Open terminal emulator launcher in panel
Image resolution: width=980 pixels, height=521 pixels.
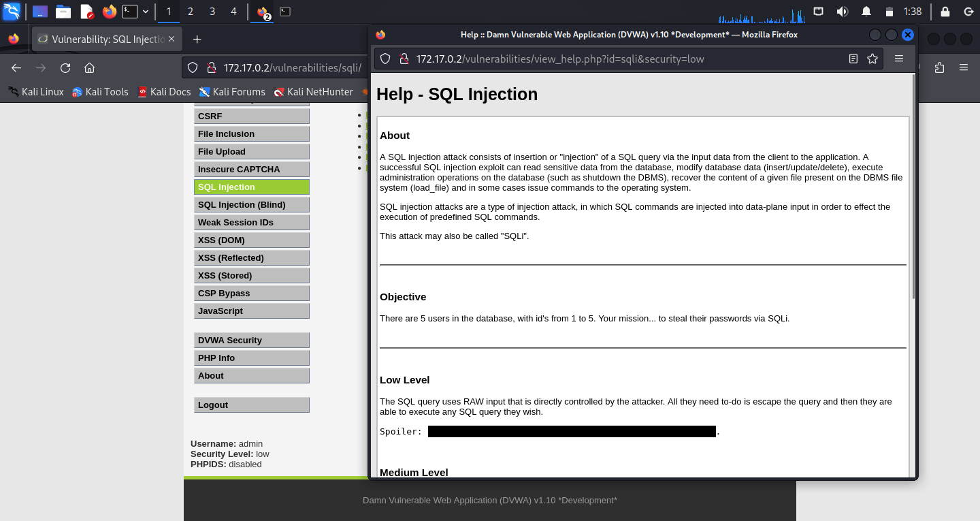coord(129,12)
